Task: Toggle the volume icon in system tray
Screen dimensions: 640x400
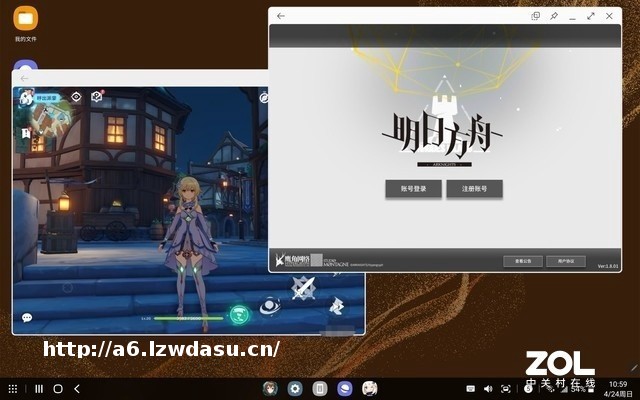Action: click(488, 388)
